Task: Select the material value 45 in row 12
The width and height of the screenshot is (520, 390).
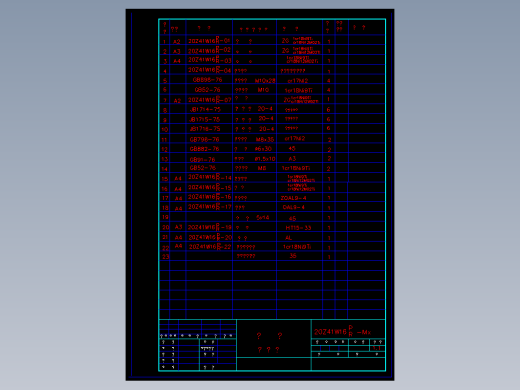Action: click(292, 148)
